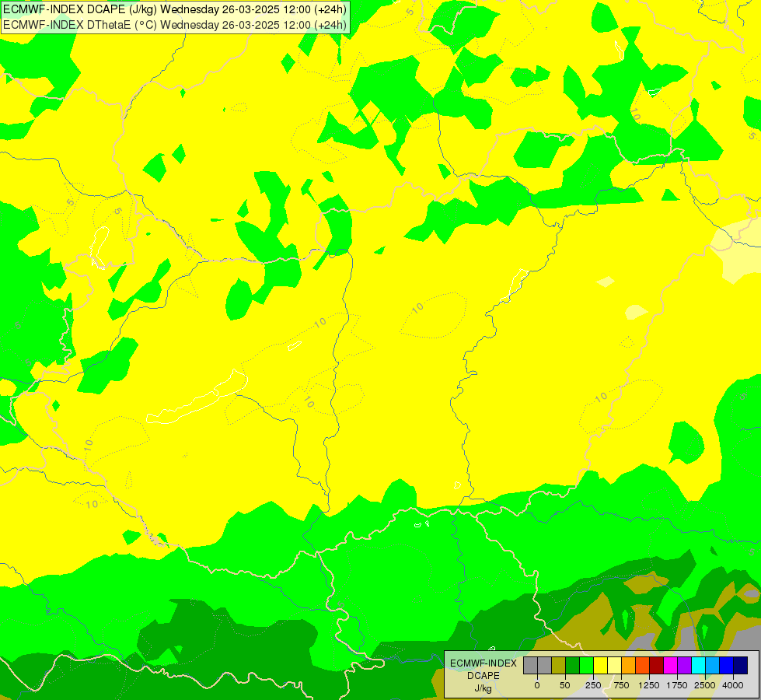Click the "DCAPE" word inside the legend
761x700 pixels.
[x=483, y=676]
